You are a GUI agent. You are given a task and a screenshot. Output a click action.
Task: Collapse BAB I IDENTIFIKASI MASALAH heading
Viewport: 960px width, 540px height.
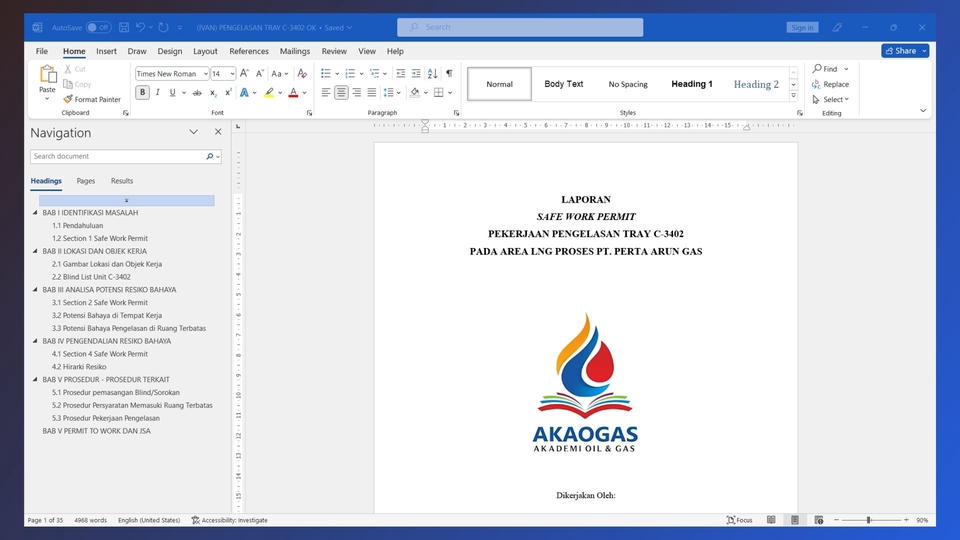coord(35,212)
